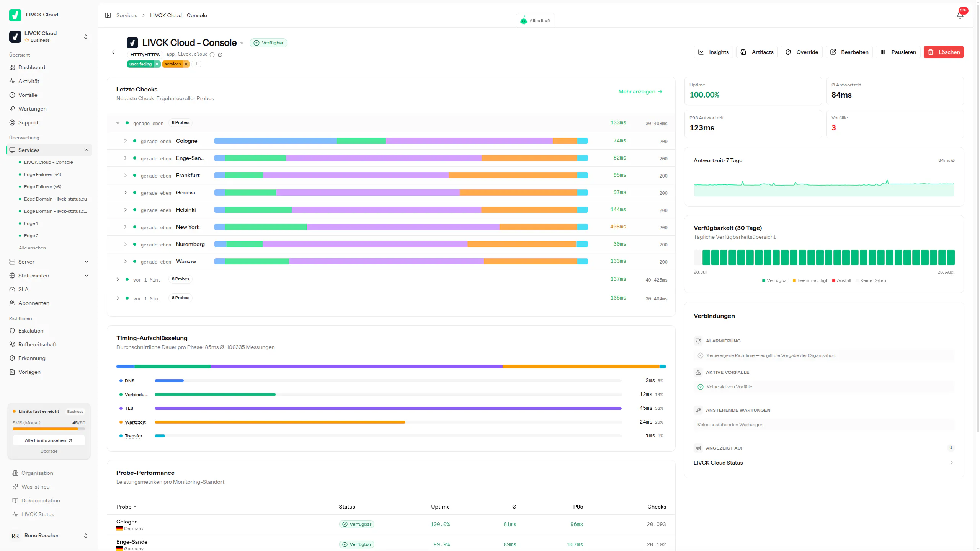Click the Upgrade link
This screenshot has height=551, width=980.
coord(49,451)
